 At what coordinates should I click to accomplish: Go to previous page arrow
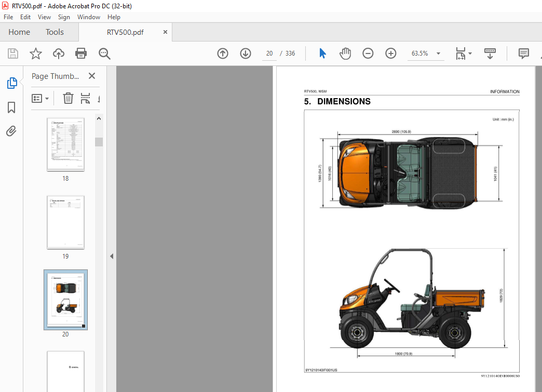click(x=223, y=53)
